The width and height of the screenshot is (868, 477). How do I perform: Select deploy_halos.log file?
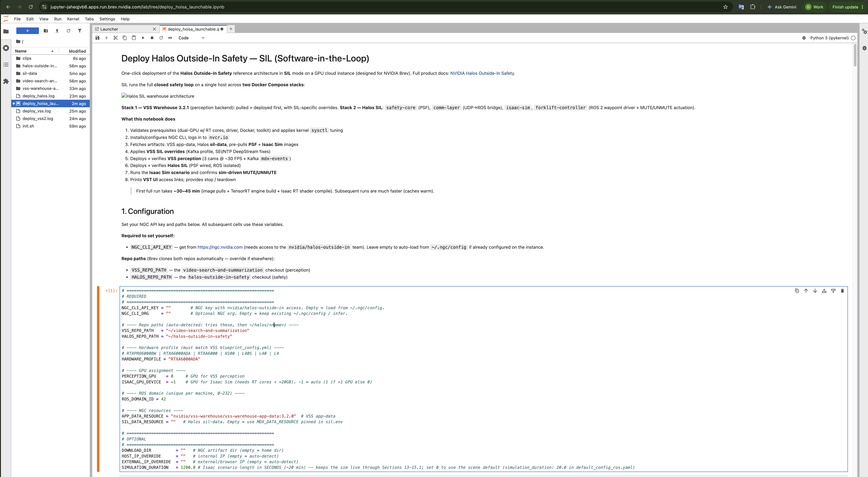[x=51, y=96]
